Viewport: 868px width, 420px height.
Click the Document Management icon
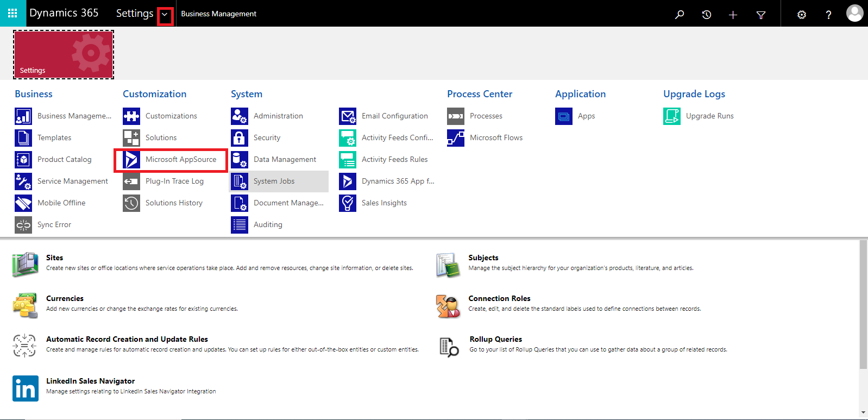pyautogui.click(x=240, y=203)
